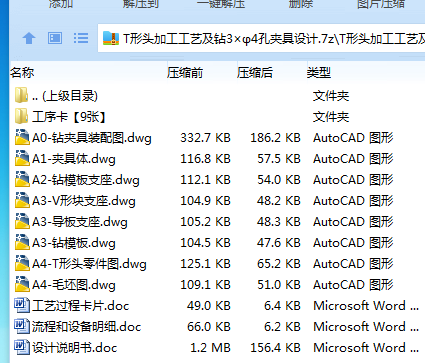Click the archive icon in the path bar
Viewport: 425px width, 363px height.
pos(111,38)
